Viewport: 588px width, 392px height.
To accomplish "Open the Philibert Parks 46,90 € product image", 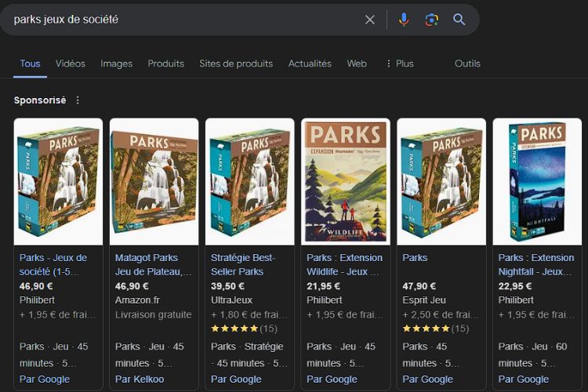I will tap(58, 182).
